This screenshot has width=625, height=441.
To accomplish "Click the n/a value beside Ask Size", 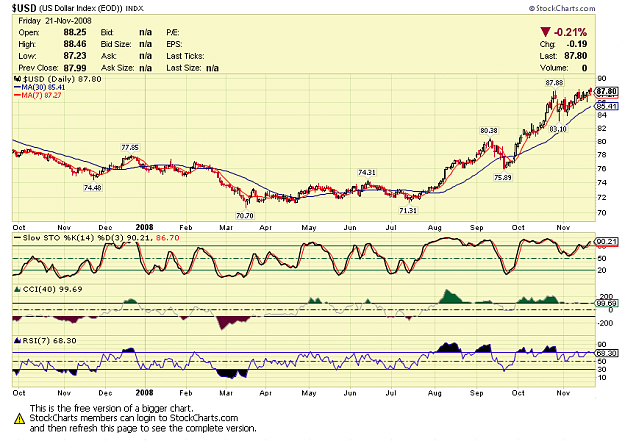I will (x=145, y=68).
